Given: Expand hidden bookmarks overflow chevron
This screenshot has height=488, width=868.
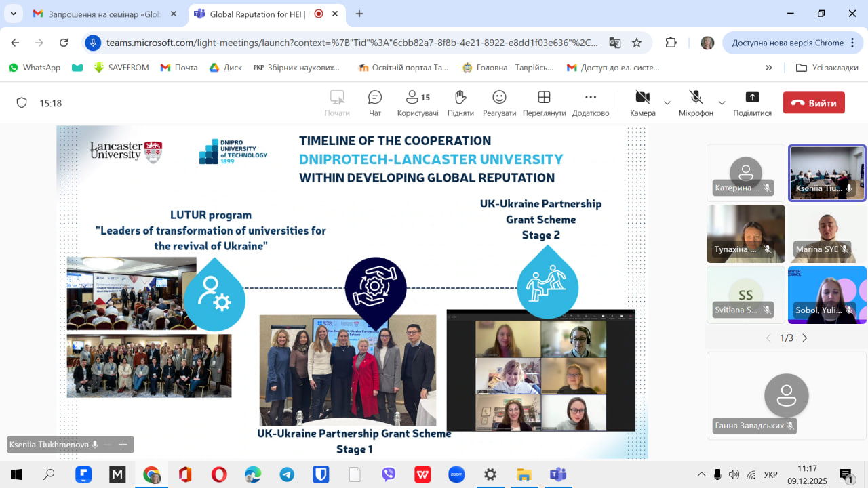Looking at the screenshot, I should pos(769,68).
